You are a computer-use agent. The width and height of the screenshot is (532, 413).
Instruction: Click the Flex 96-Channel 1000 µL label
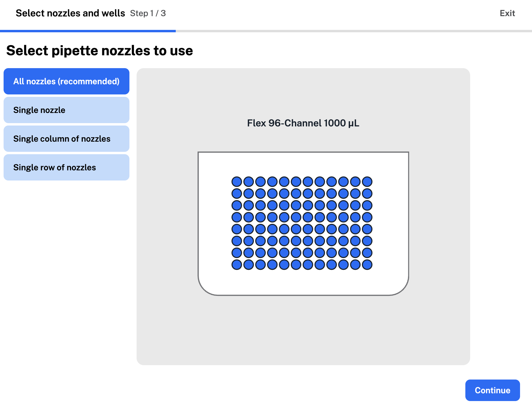click(303, 123)
